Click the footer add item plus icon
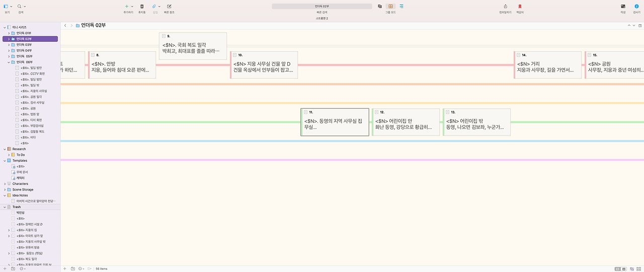 [x=64, y=268]
